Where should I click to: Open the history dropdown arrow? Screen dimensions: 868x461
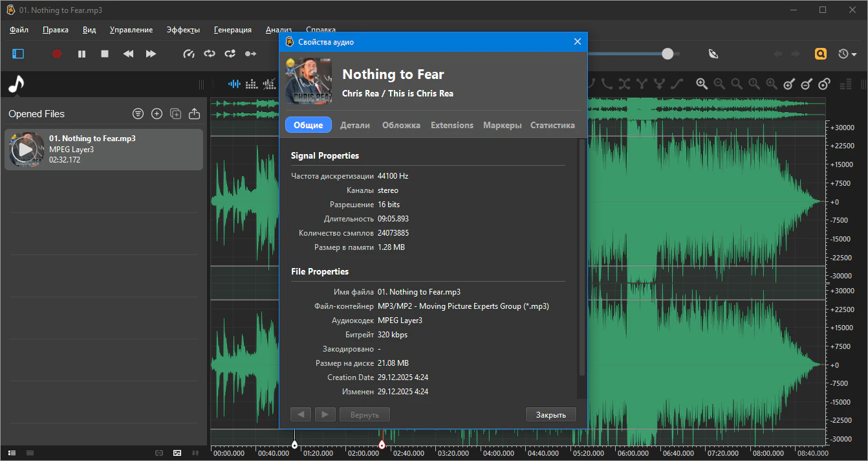click(855, 54)
